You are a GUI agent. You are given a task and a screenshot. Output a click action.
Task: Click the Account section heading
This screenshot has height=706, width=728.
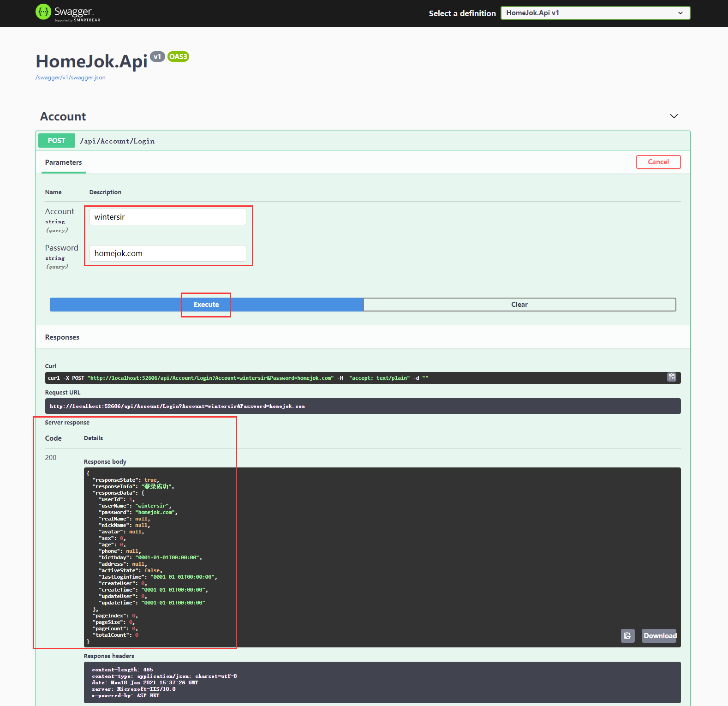(63, 116)
